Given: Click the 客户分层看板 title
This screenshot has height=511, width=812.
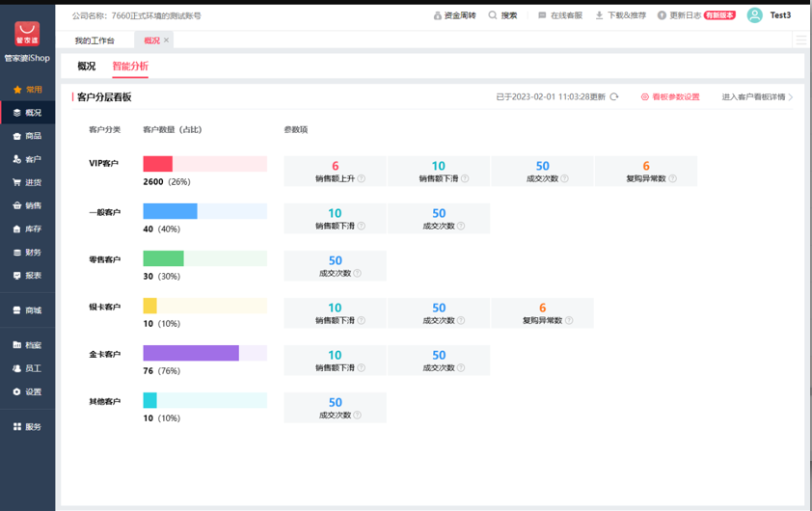Looking at the screenshot, I should [104, 96].
